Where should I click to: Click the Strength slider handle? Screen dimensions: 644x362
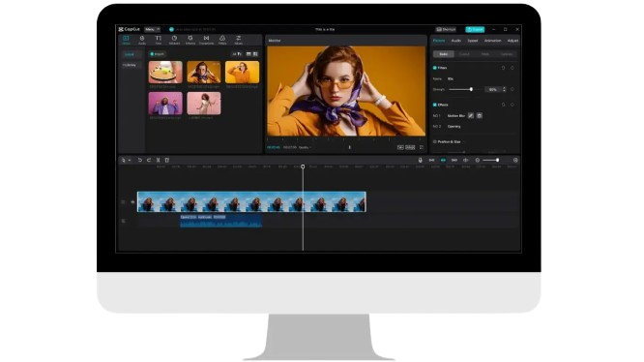pyautogui.click(x=471, y=89)
